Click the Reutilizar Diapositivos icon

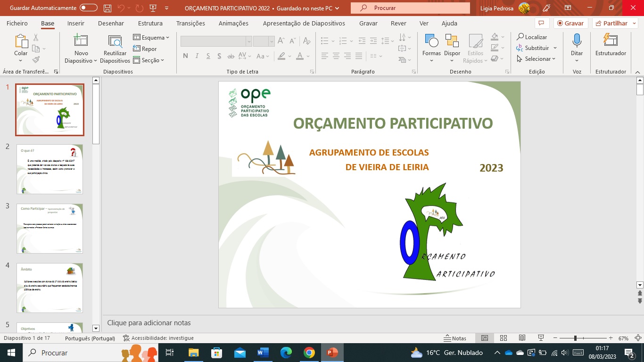click(x=115, y=41)
